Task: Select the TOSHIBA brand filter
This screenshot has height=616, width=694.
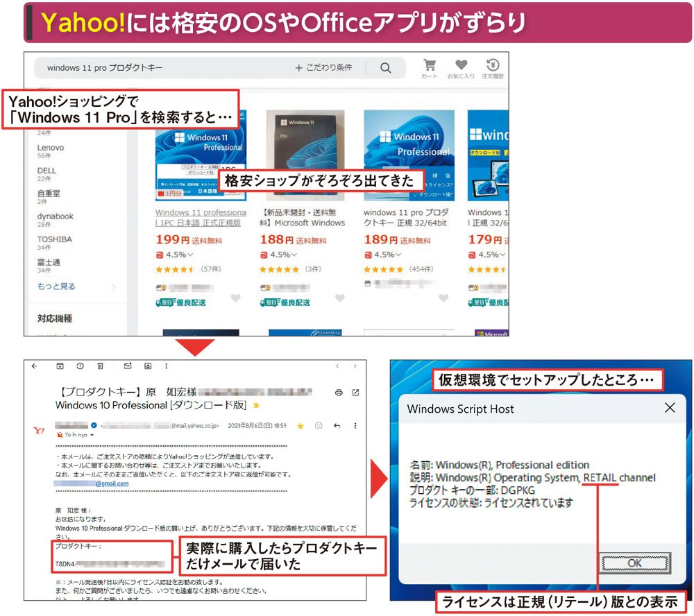Action: [54, 239]
